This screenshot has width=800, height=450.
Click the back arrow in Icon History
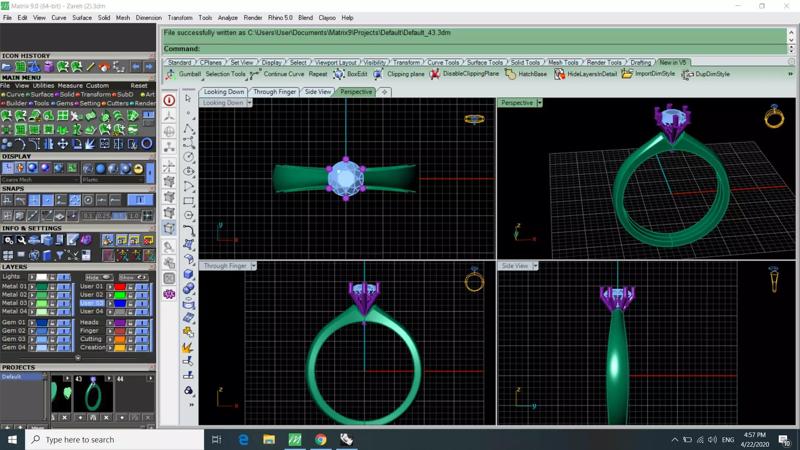(x=136, y=67)
